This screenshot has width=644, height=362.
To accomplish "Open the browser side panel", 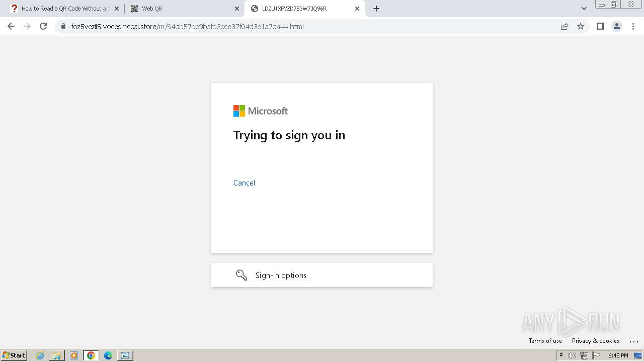I will [600, 26].
